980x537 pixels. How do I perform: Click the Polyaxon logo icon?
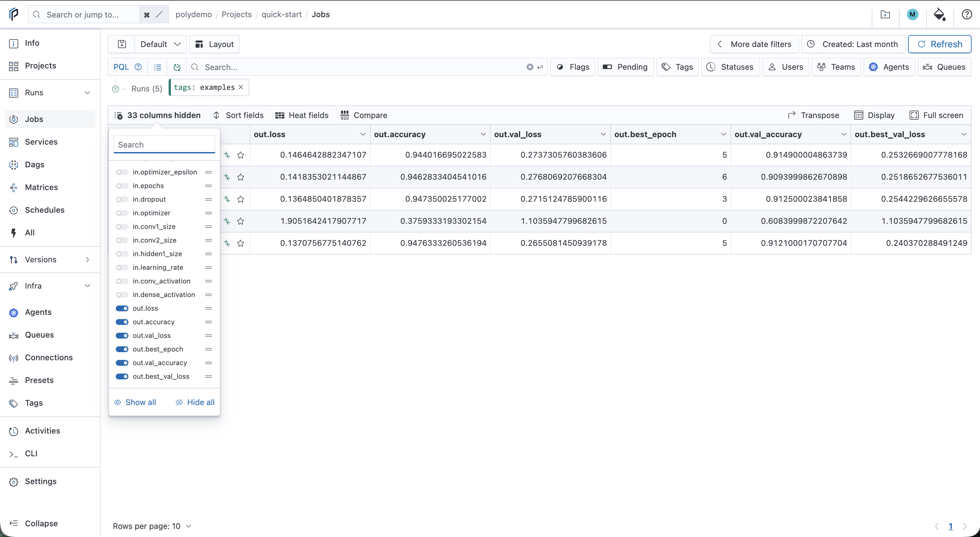(14, 15)
